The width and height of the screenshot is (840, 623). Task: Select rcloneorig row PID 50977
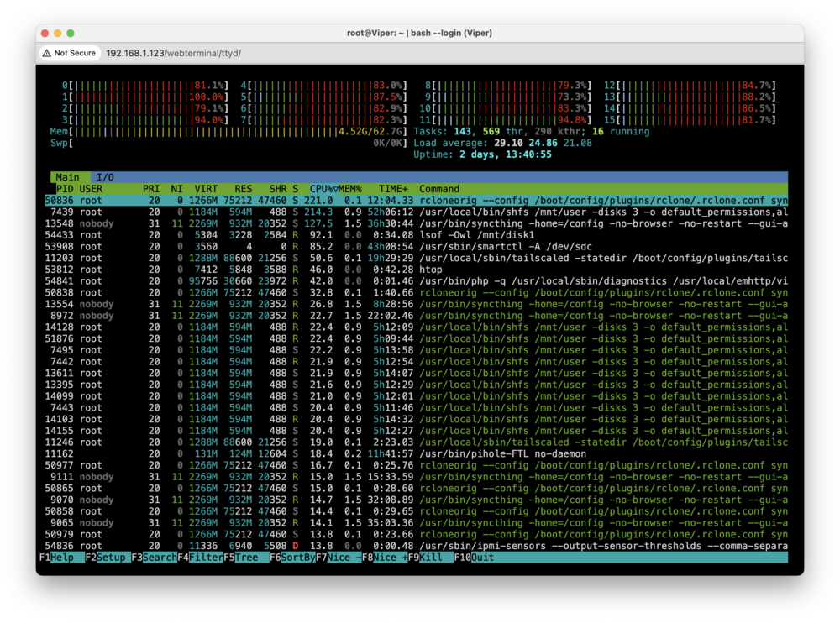(x=417, y=465)
